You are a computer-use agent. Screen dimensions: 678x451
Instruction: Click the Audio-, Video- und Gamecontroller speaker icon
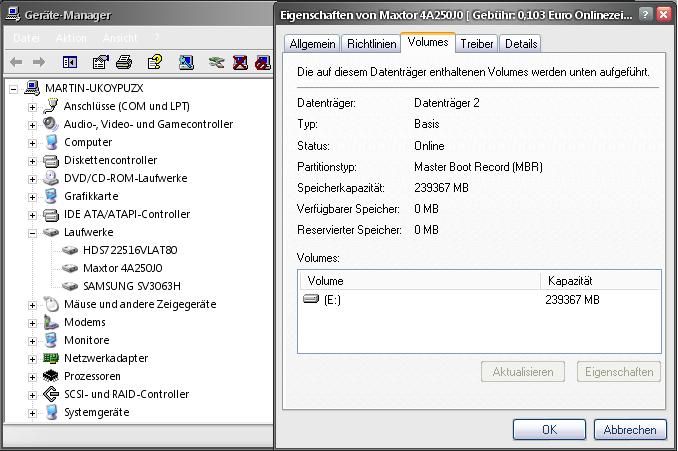51,124
